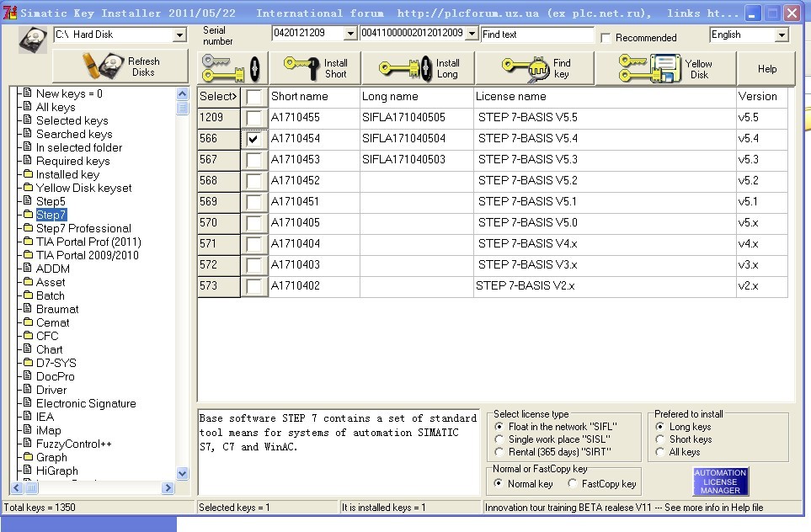
Task: Enable the Recommended checkbox
Action: pos(606,38)
